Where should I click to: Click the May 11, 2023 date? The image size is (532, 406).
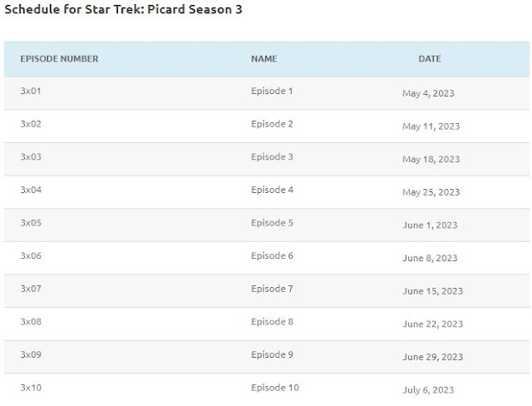431,126
